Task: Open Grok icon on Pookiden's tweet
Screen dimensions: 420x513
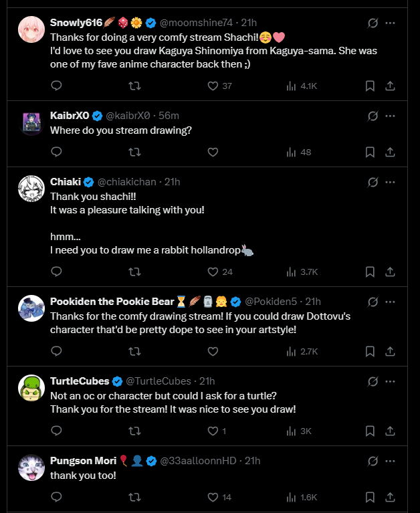Action: pos(373,301)
